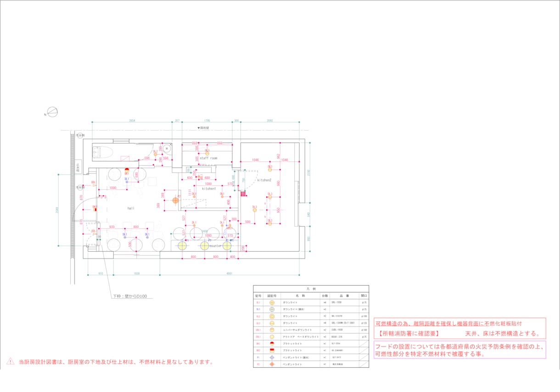560x392 pixels.
Task: Click 'ペンダントライト(調光)' in the legend
Action: [x=296, y=357]
